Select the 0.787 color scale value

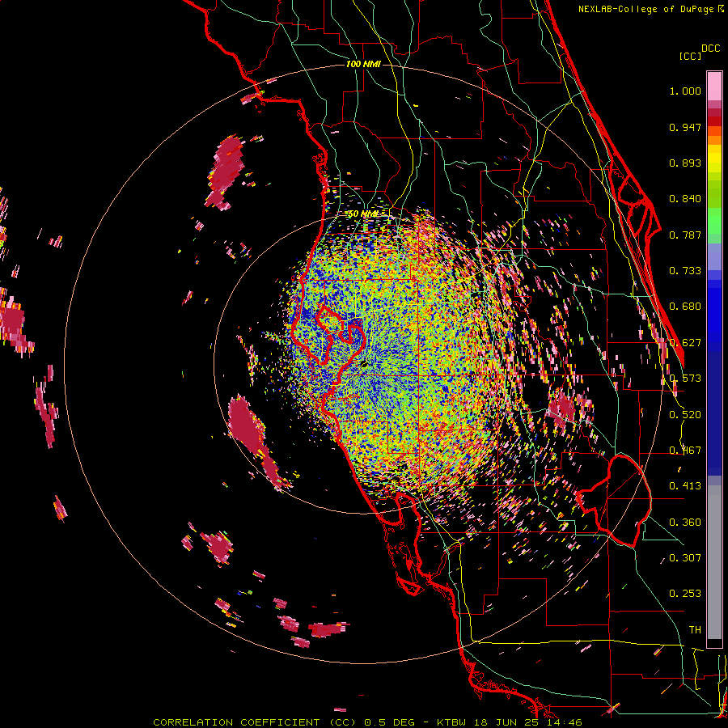(685, 235)
